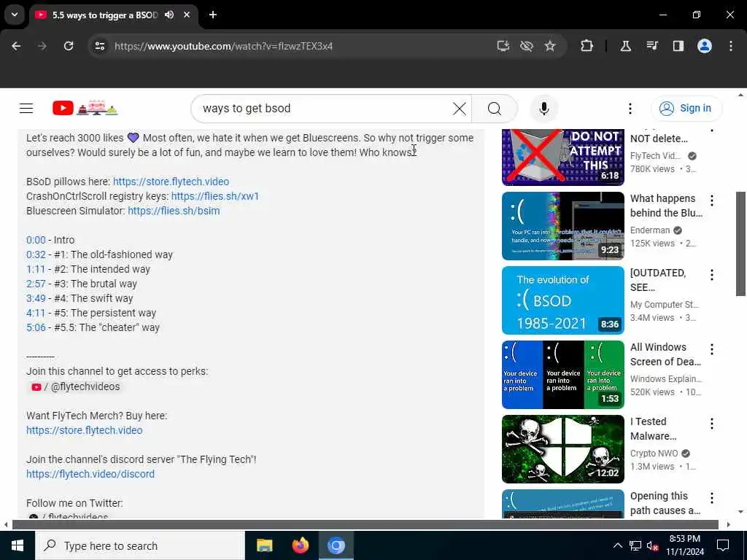Run search with magnifier button
The width and height of the screenshot is (747, 560).
point(495,109)
